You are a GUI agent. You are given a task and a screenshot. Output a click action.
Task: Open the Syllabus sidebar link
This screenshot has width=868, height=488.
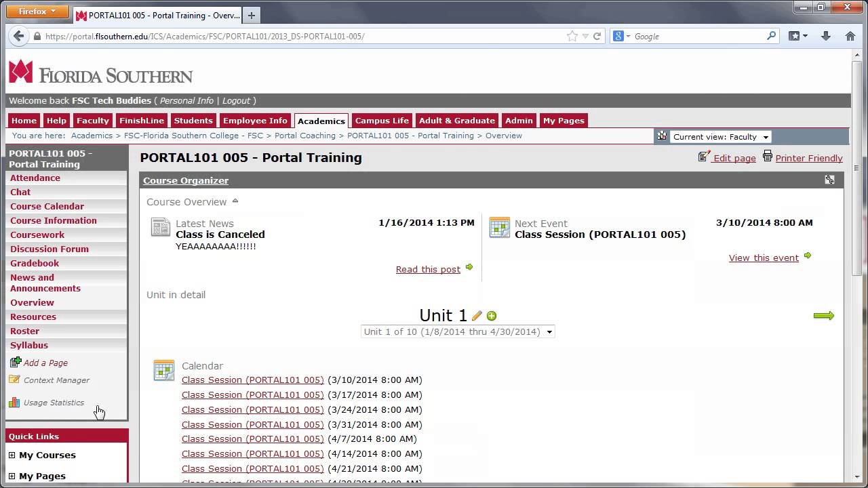[29, 345]
